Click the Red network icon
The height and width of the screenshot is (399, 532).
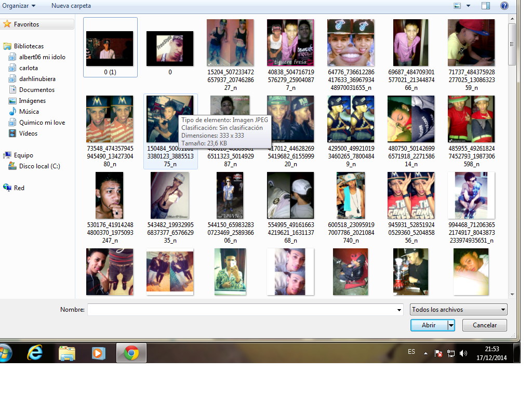point(7,188)
